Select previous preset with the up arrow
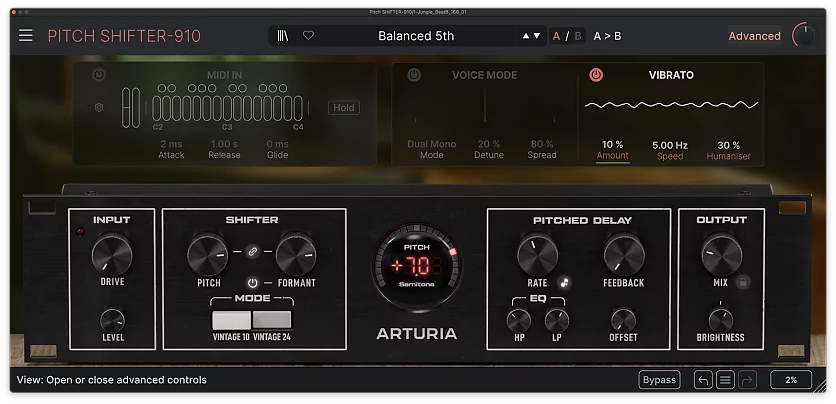Screen dimensions: 836x404 (526, 36)
